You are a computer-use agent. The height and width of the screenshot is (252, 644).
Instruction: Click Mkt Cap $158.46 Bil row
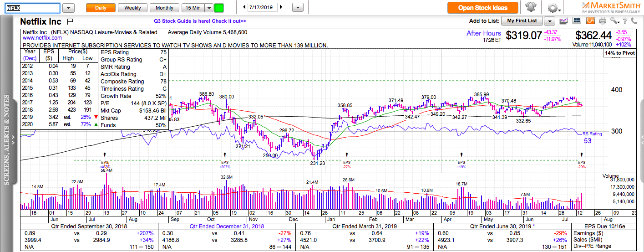134,111
